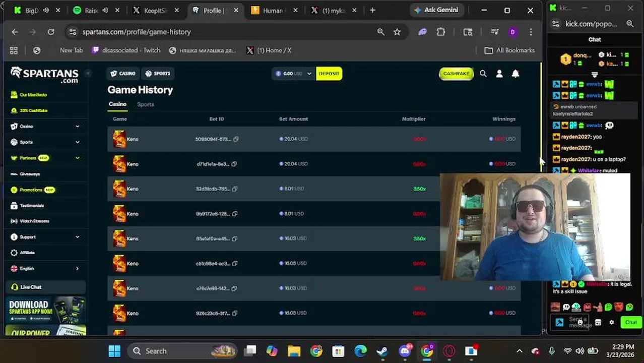Collapse the Kick chat leaderboard arrow

pyautogui.click(x=595, y=75)
